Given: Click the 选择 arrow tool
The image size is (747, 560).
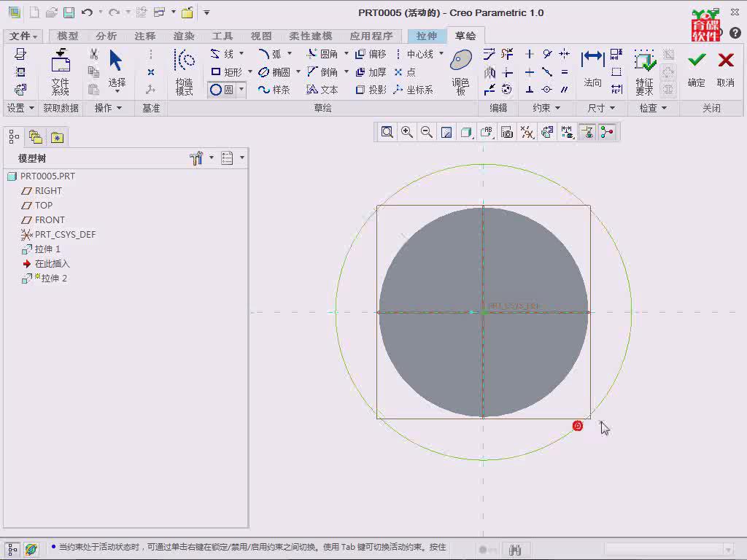Looking at the screenshot, I should [x=117, y=71].
